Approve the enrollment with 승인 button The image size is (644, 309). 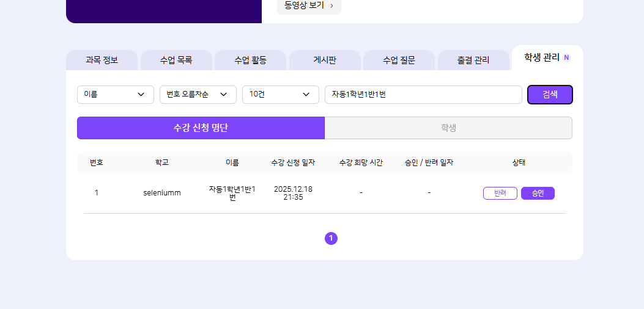[x=538, y=193]
